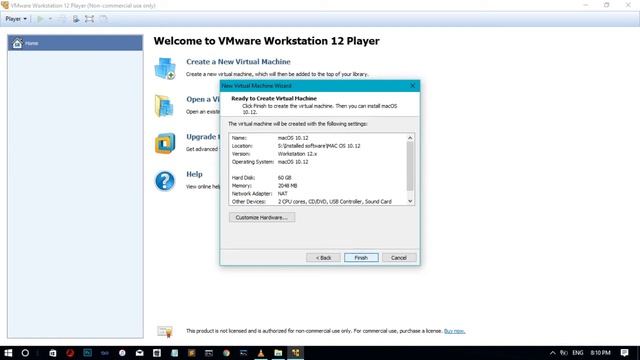Click the Back button in wizard
Viewport: 640px width, 360px height.
click(323, 258)
